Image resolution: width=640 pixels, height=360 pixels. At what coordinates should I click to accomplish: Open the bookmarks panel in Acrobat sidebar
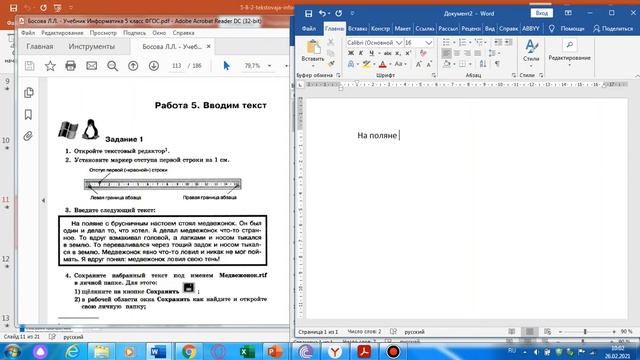pyautogui.click(x=28, y=115)
